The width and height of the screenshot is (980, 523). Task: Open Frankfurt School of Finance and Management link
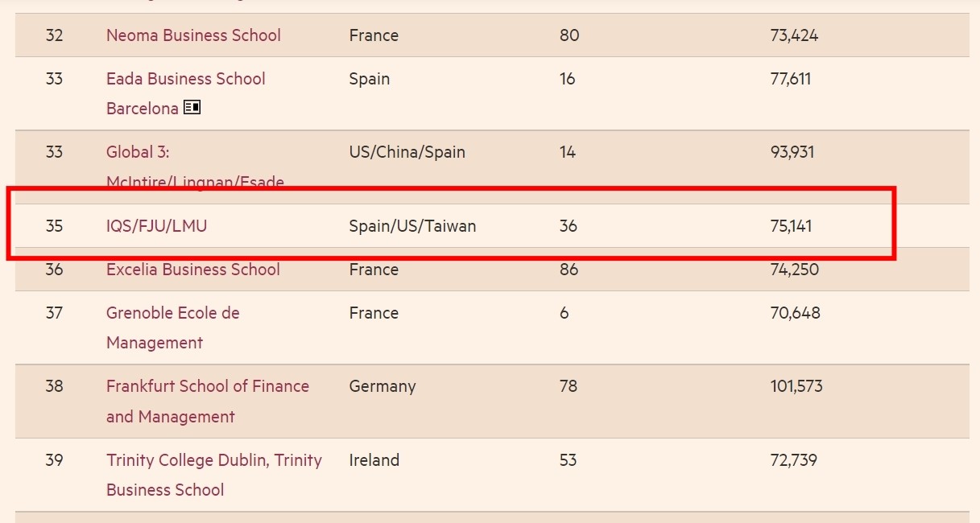[x=208, y=402]
